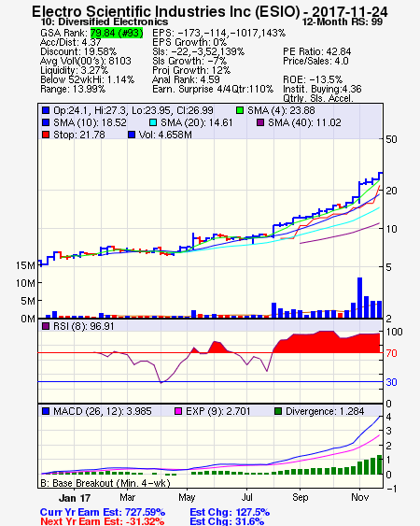Click "Avg Vol(00's): 8103" text
Screen dimensions: 420x526
coord(86,61)
